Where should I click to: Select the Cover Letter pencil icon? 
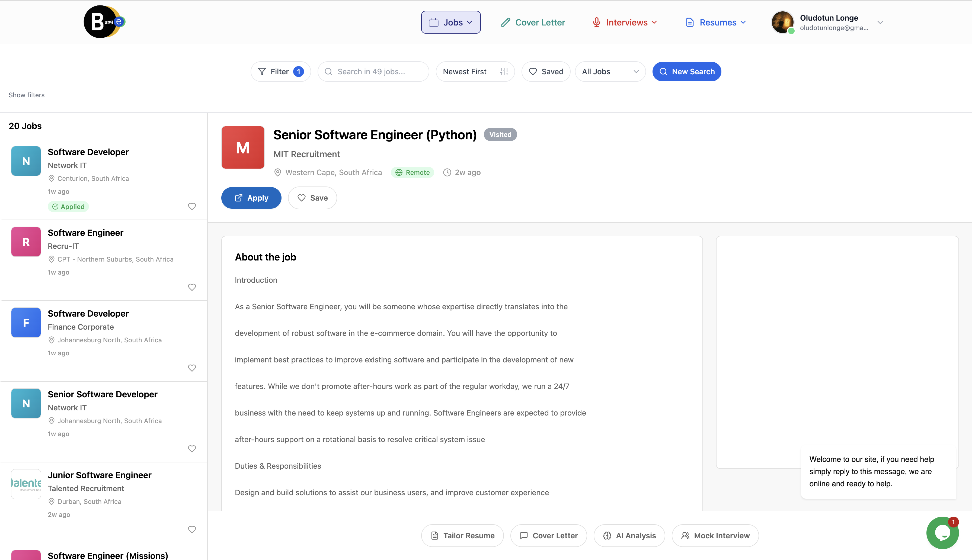point(505,22)
